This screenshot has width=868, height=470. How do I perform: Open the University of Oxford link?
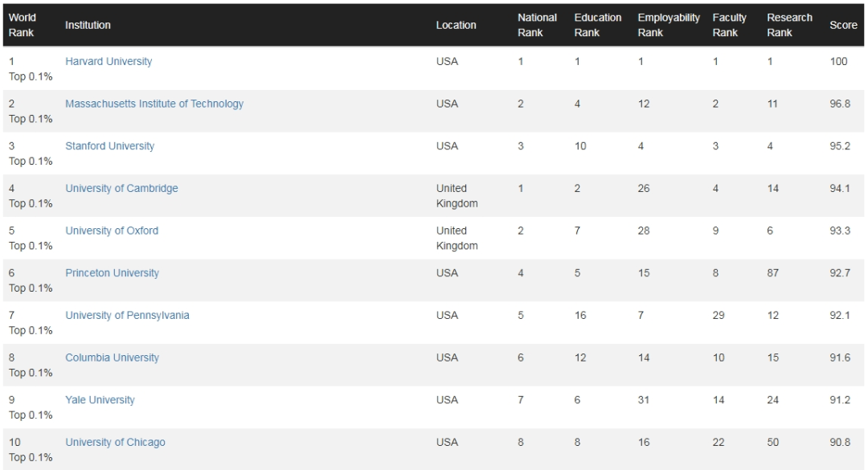pos(112,231)
